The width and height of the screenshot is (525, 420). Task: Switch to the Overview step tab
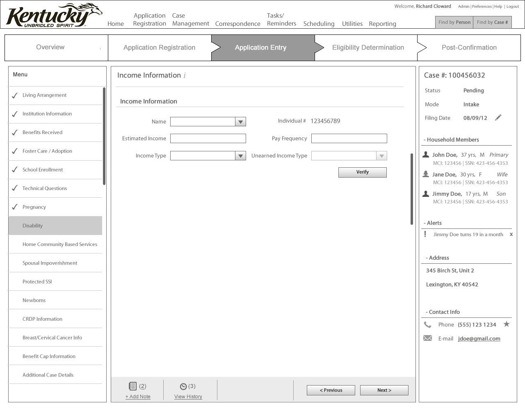point(57,48)
